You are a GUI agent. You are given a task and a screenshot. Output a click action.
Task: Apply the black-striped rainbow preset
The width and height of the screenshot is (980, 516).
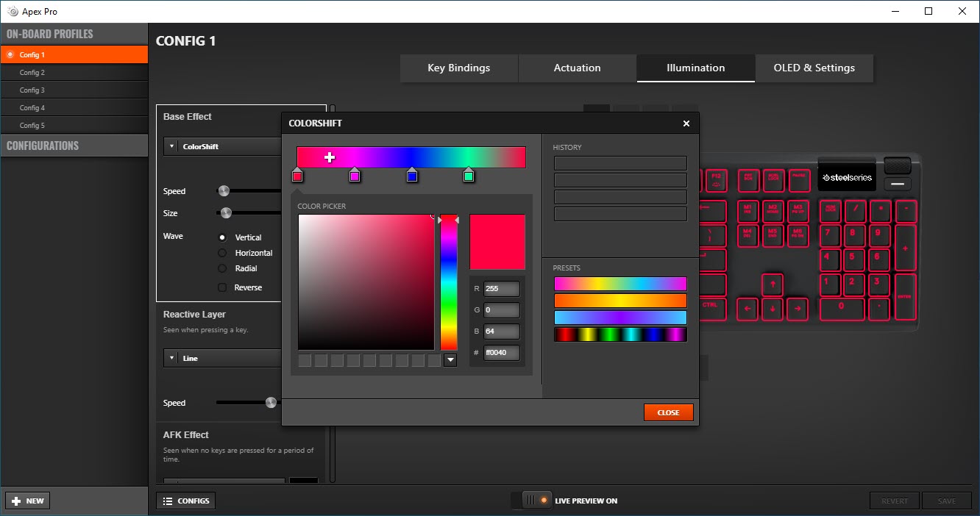pyautogui.click(x=620, y=334)
